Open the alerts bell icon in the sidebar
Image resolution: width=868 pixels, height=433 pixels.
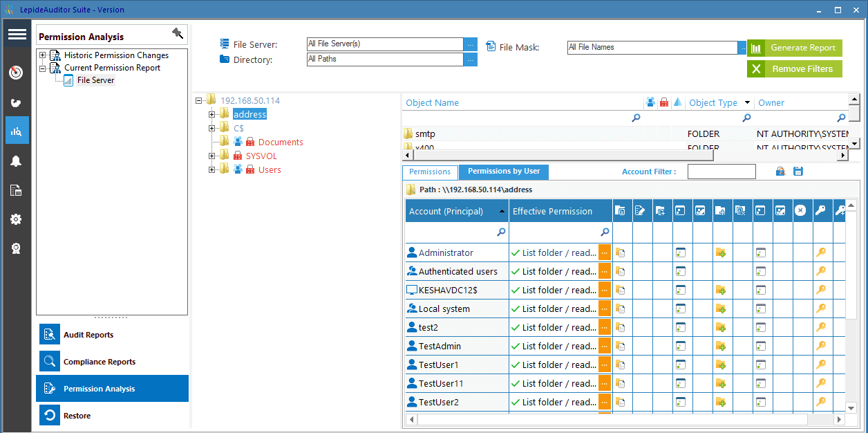[x=17, y=161]
